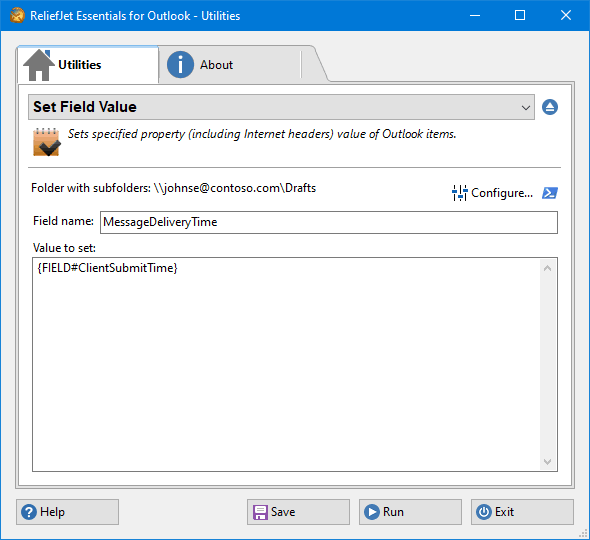Click the ReliefJet app icon in title bar
Viewport: 590px width, 540px height.
[17, 15]
